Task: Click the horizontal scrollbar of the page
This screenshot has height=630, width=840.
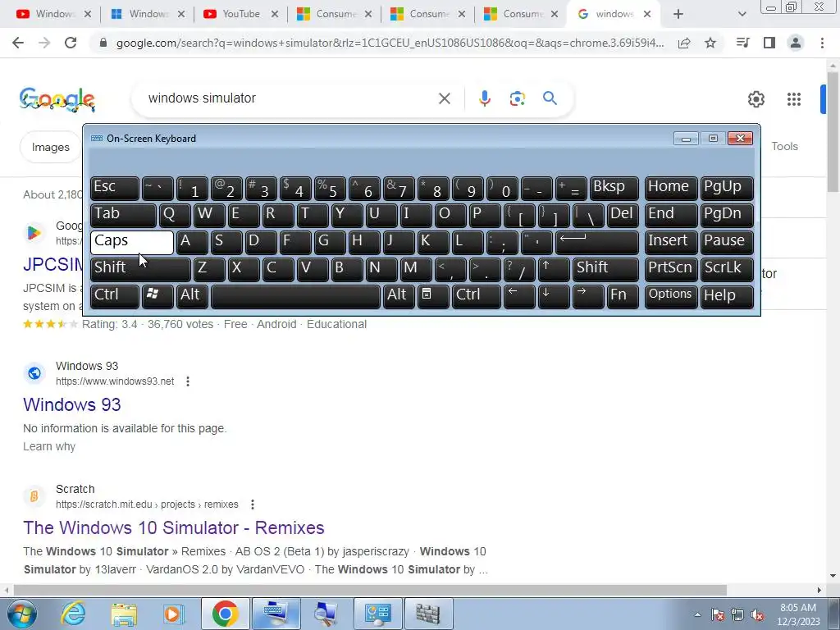Action: point(370,590)
